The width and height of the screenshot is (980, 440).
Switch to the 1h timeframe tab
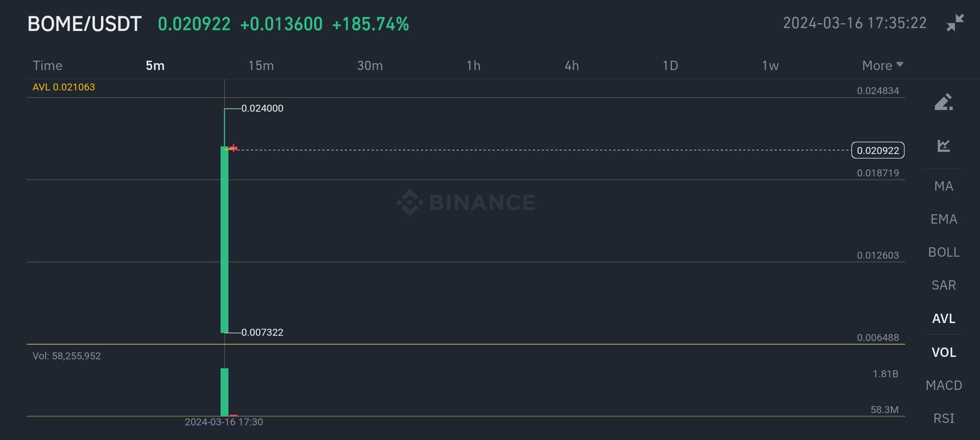pyautogui.click(x=473, y=65)
